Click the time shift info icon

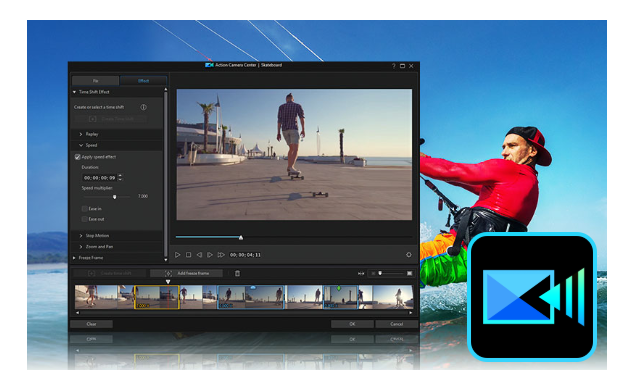(x=143, y=107)
